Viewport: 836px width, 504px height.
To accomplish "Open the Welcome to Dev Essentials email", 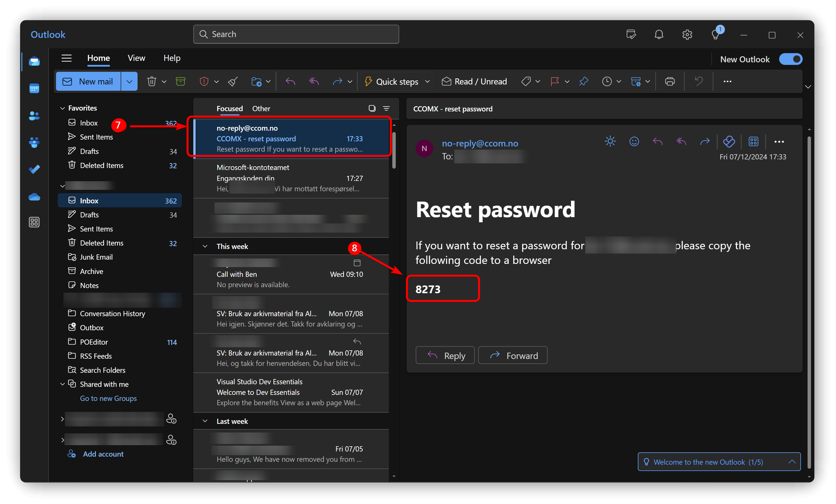I will 291,392.
